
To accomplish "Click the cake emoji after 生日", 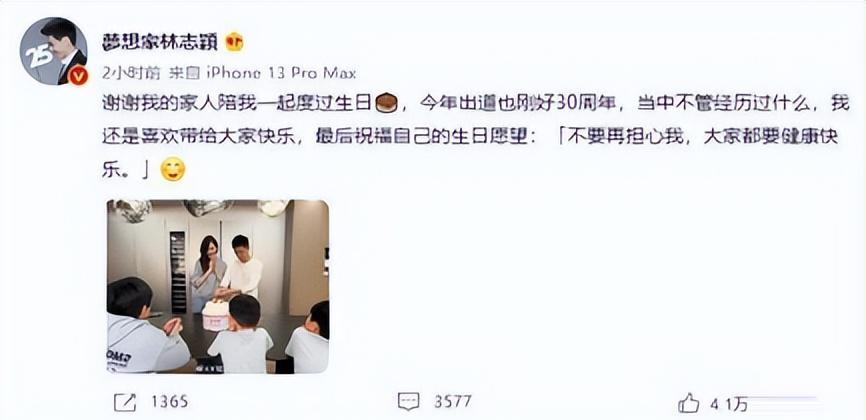I will coord(386,104).
